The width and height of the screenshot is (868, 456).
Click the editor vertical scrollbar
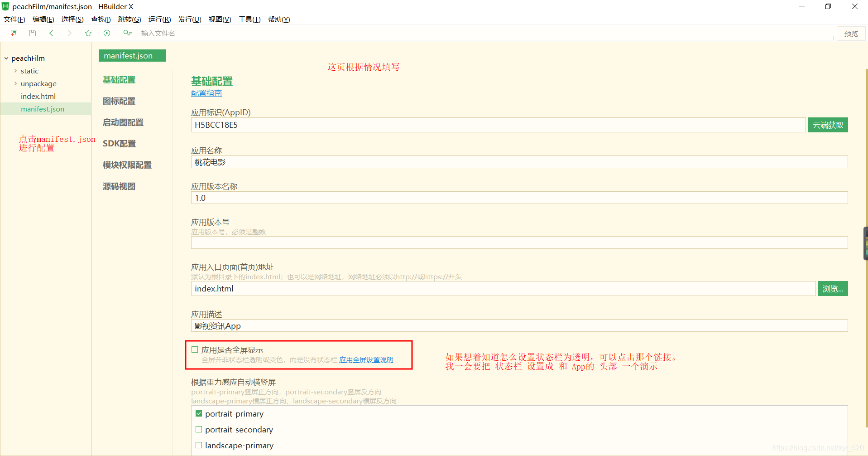click(866, 248)
